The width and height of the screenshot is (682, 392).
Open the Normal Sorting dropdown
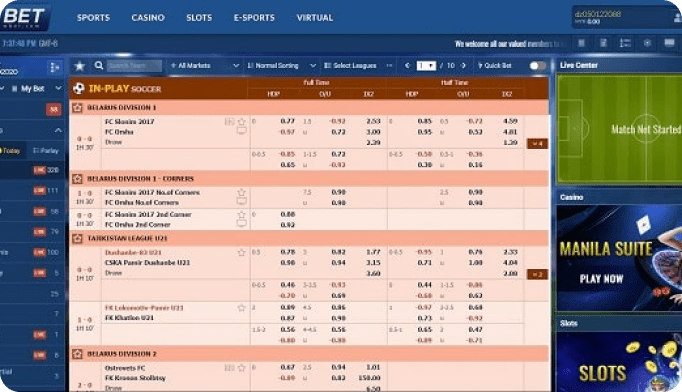281,66
